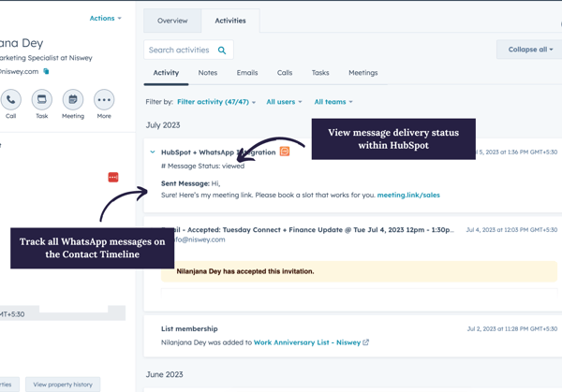
Task: Switch to the Tasks tab
Action: tap(320, 73)
